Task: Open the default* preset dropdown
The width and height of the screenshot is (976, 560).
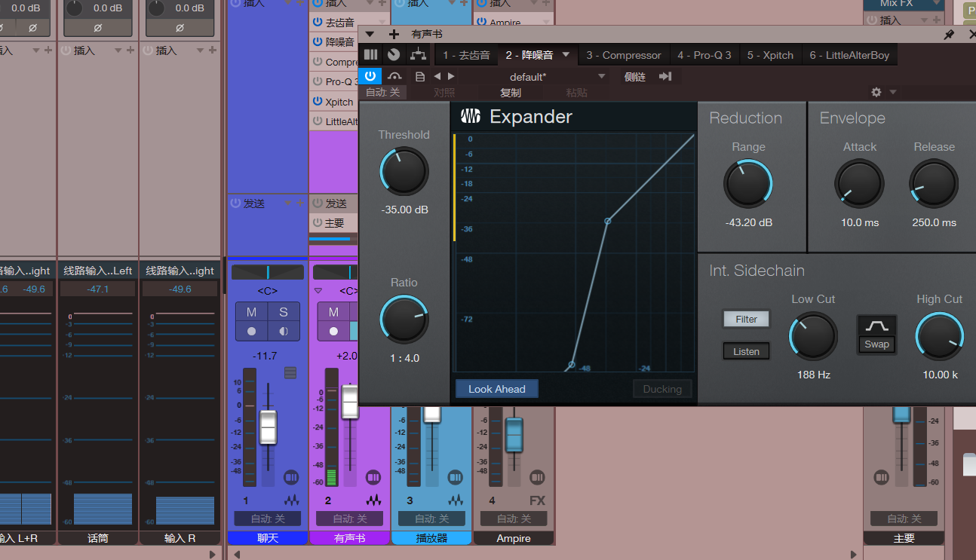Action: [x=601, y=76]
